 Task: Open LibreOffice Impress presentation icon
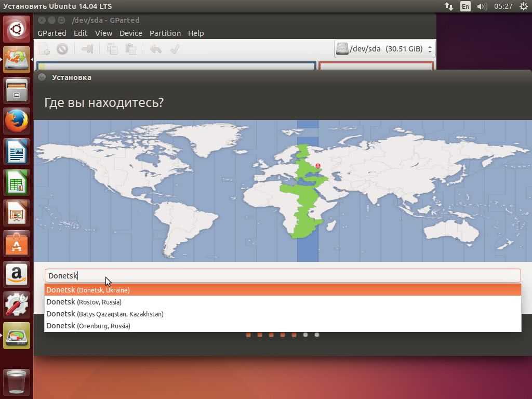[x=17, y=213]
